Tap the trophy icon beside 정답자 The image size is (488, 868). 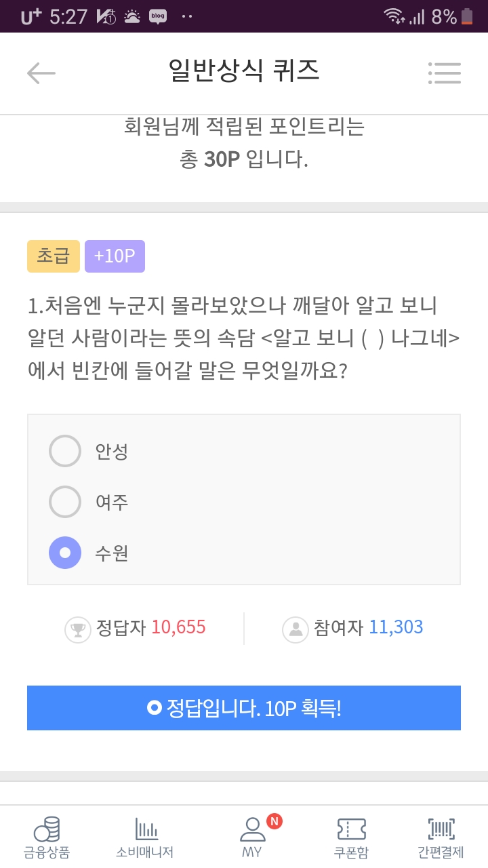[77, 629]
